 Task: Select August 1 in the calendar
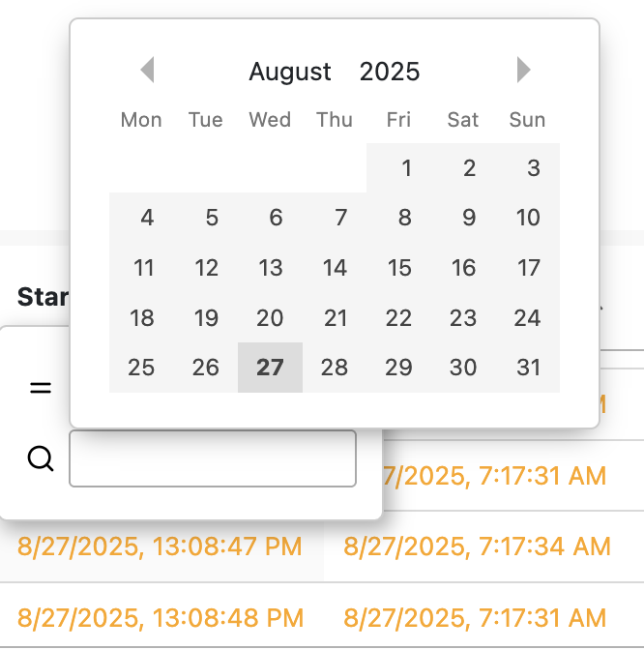pos(398,168)
